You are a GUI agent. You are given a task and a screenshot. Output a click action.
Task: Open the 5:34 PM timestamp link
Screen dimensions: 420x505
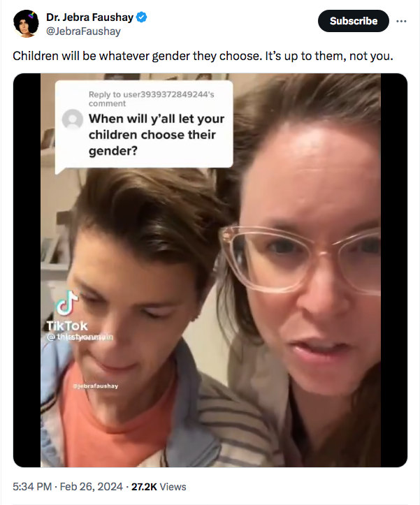tap(32, 486)
